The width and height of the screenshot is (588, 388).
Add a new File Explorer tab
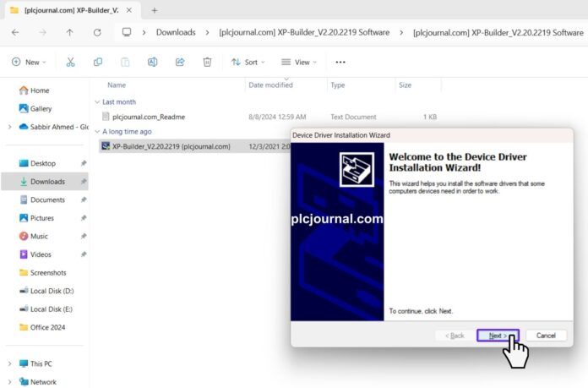[x=154, y=10]
